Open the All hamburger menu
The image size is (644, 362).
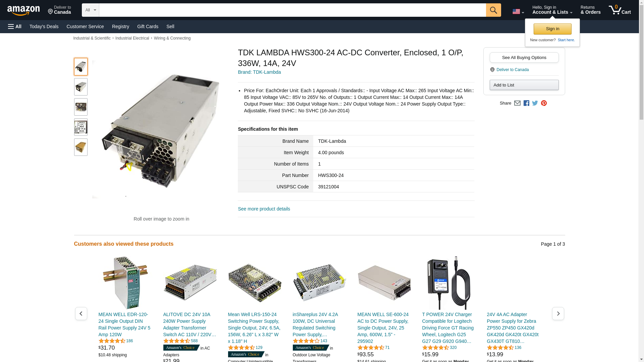[x=15, y=26]
